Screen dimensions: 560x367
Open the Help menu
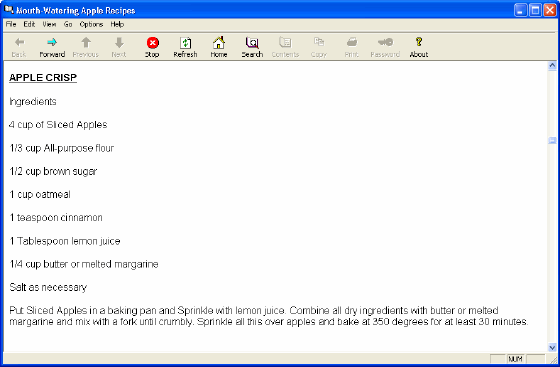117,24
